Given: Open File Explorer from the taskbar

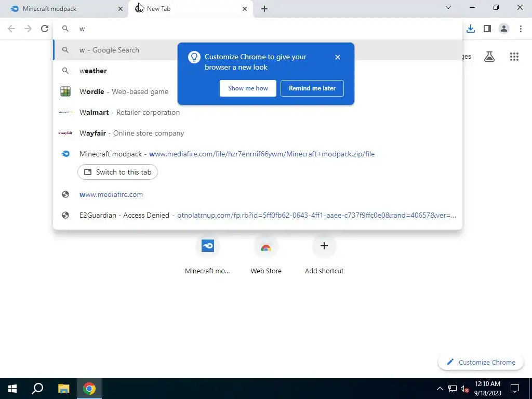Looking at the screenshot, I should pos(63,389).
